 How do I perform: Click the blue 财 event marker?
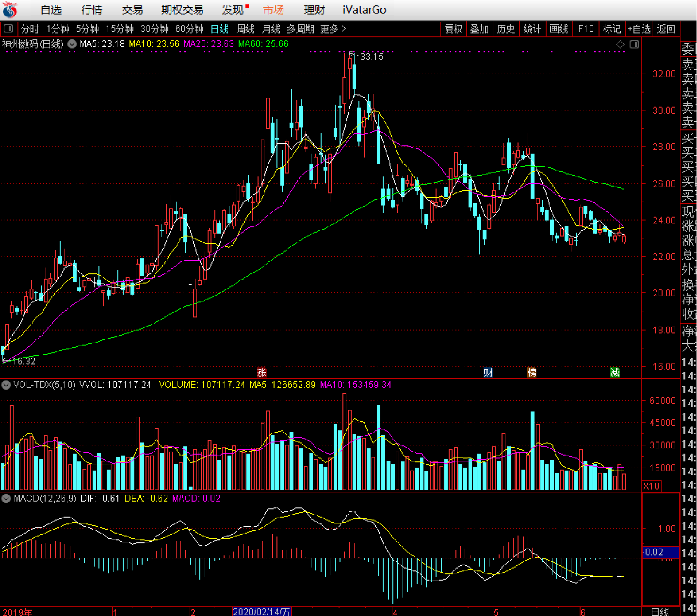488,372
